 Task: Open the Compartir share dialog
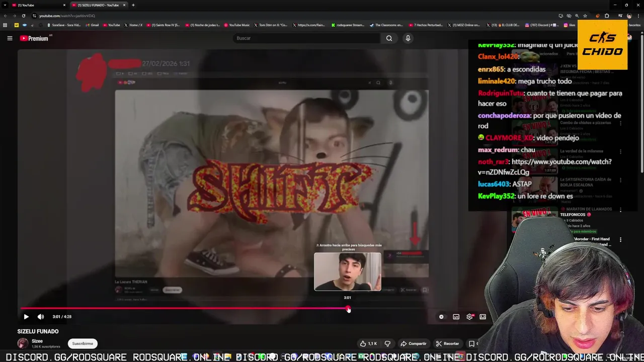[413, 343]
